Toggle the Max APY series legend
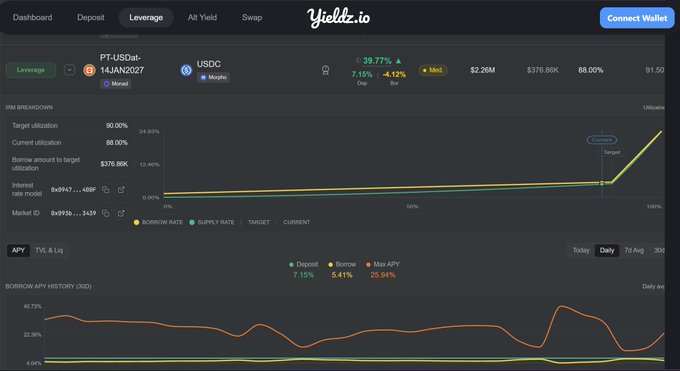This screenshot has height=371, width=680. [382, 264]
